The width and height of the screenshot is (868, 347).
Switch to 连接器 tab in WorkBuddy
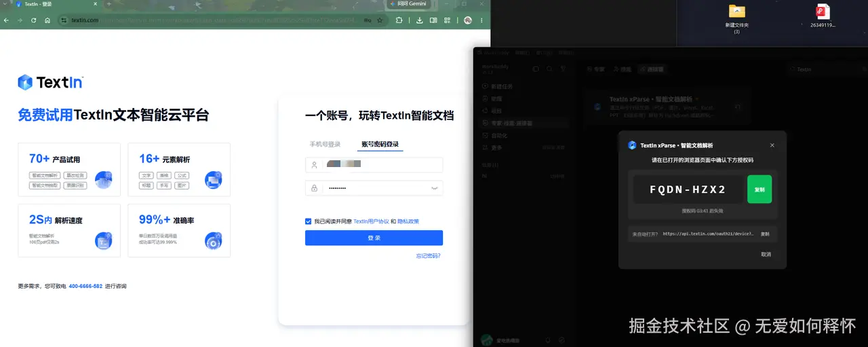(x=652, y=69)
